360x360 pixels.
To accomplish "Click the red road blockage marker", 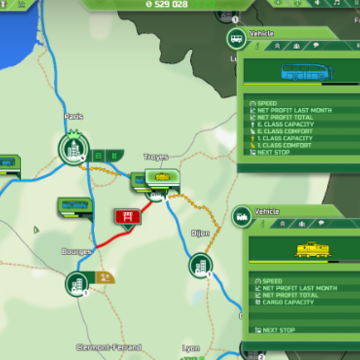I will (127, 218).
